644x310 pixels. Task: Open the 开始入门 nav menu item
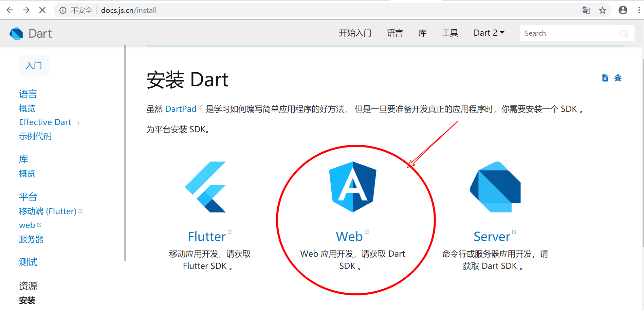pyautogui.click(x=355, y=33)
